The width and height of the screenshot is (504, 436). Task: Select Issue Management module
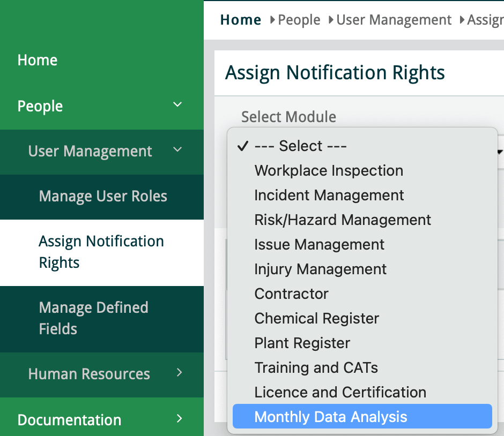pyautogui.click(x=319, y=245)
